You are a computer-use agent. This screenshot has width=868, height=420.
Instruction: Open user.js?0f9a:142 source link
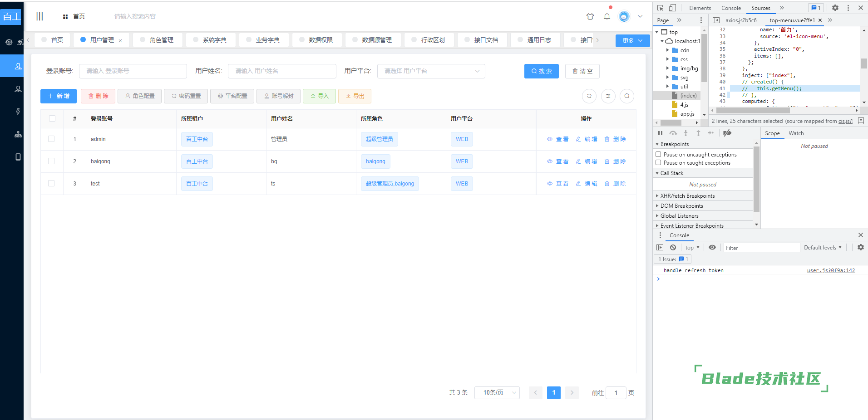coord(831,270)
